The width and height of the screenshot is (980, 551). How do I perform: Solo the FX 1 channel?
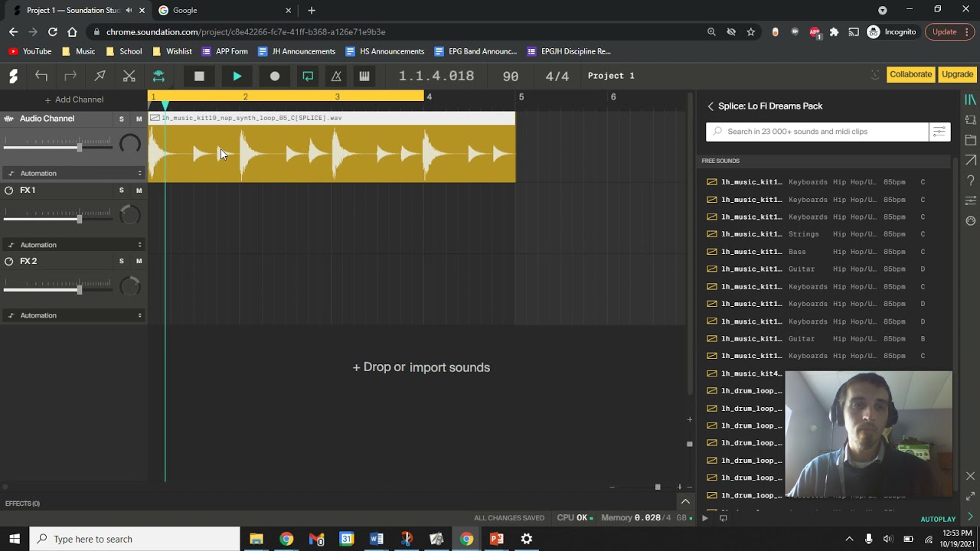pyautogui.click(x=121, y=190)
